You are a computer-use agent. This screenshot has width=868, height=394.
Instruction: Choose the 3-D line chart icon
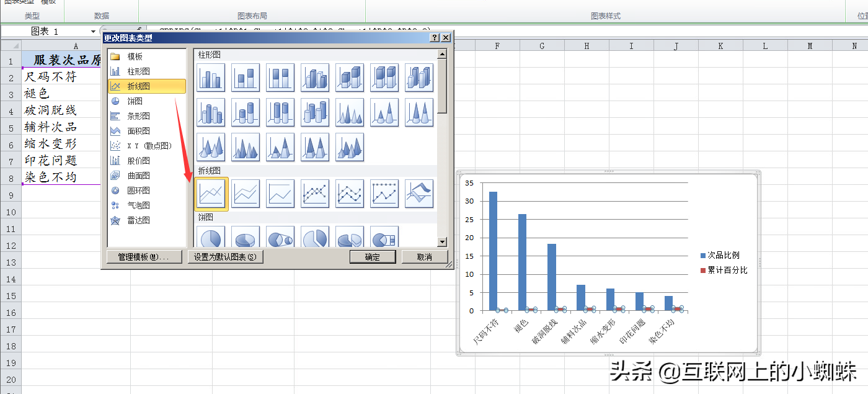click(419, 194)
